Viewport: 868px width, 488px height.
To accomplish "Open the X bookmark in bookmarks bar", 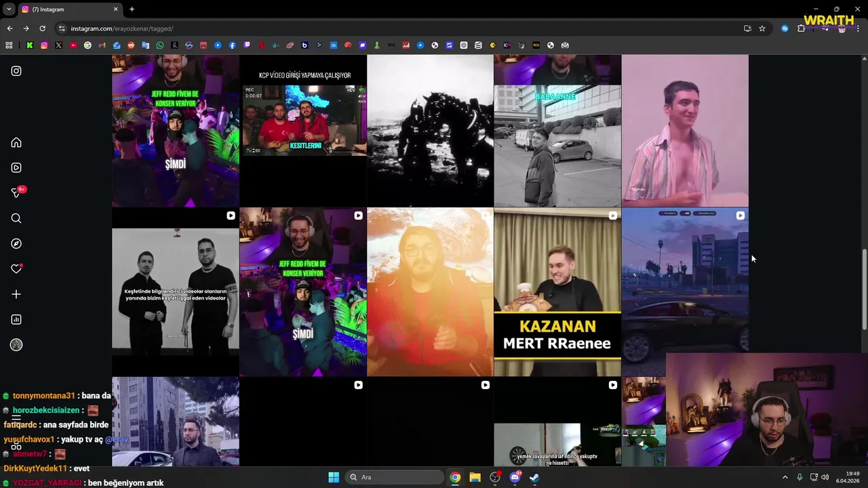I will click(x=58, y=45).
